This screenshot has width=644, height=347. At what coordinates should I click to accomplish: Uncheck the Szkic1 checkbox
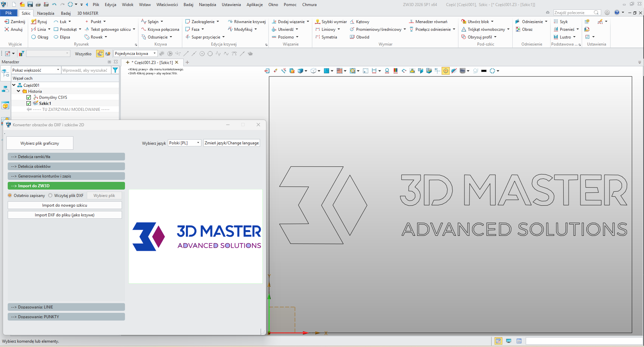pyautogui.click(x=29, y=103)
